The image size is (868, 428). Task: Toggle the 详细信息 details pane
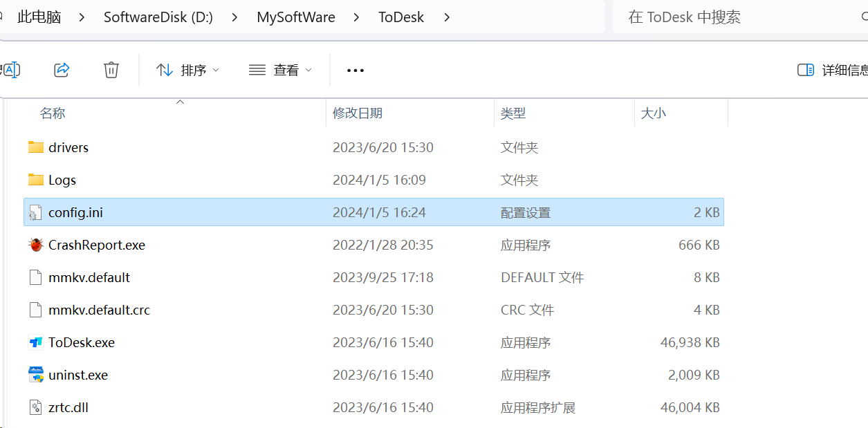[x=833, y=70]
